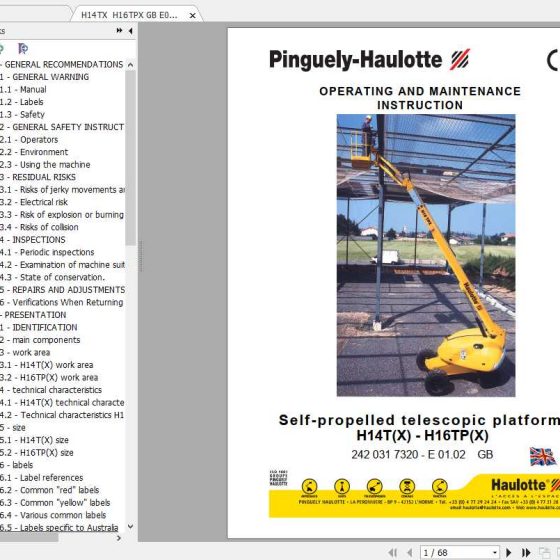The width and height of the screenshot is (560, 560).
Task: Select the 5 - size bookmark
Action: (x=12, y=428)
